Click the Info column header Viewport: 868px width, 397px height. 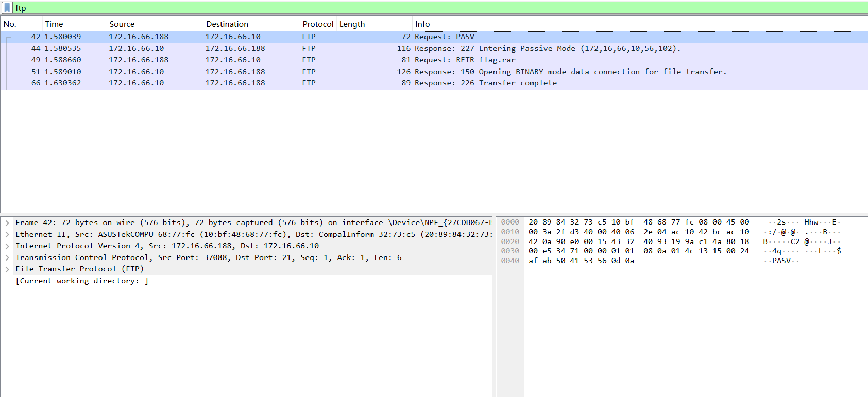(640, 24)
